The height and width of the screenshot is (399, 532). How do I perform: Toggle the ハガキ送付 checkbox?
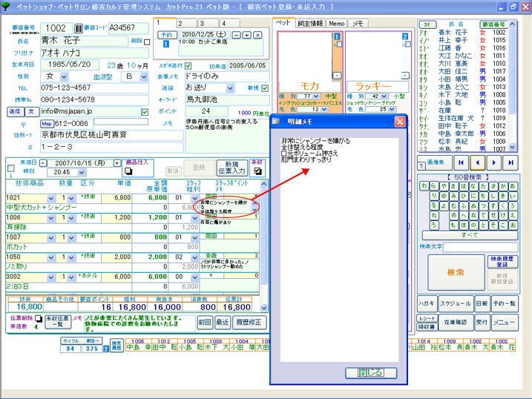(188, 66)
